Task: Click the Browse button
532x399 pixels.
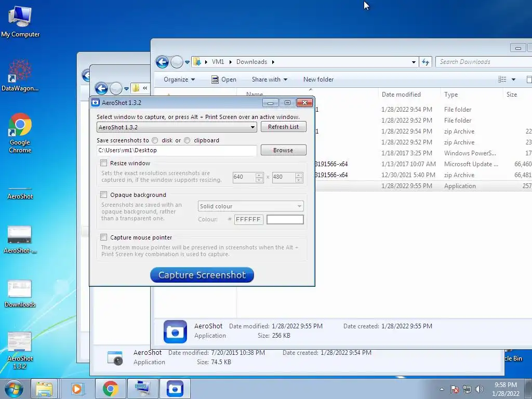Action: coord(283,150)
